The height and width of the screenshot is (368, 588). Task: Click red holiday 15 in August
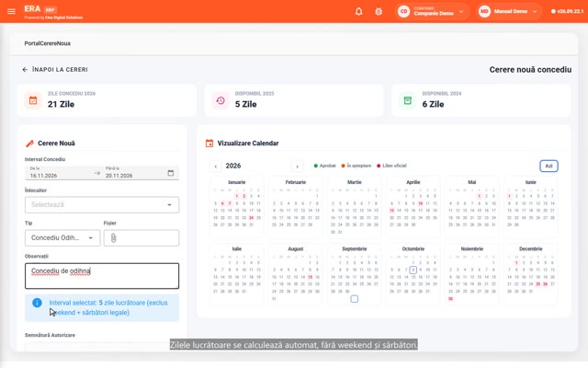(311, 277)
